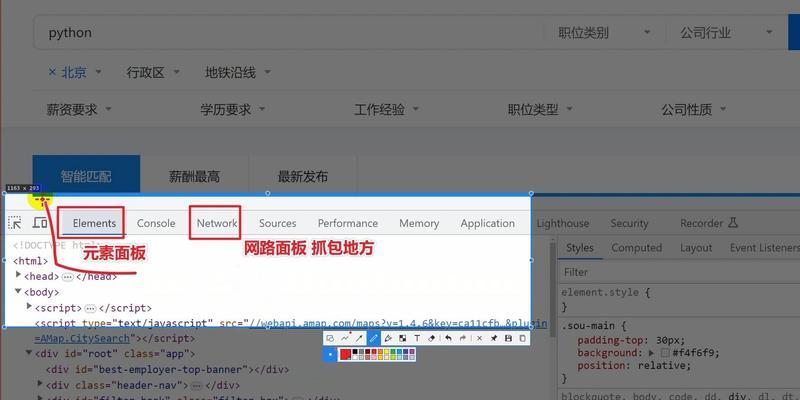Open the 薪资要求 filter dropdown
Image resolution: width=800 pixels, height=400 pixels.
pos(79,109)
